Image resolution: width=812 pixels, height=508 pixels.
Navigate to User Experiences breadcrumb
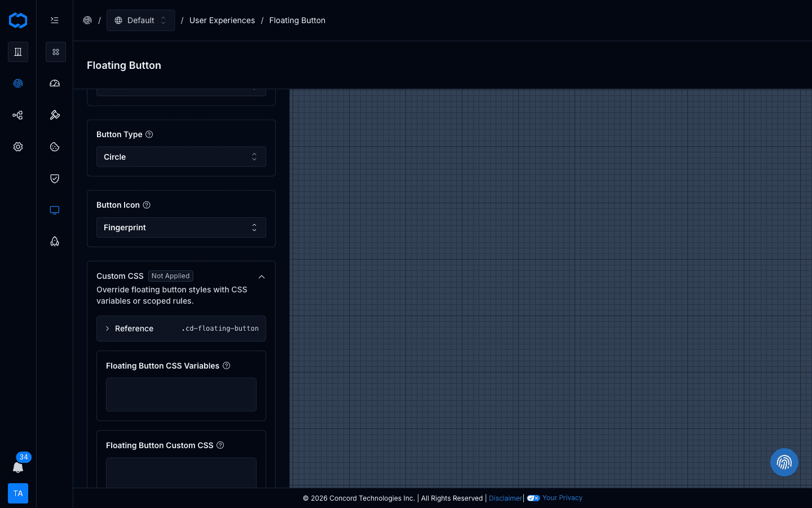click(222, 20)
